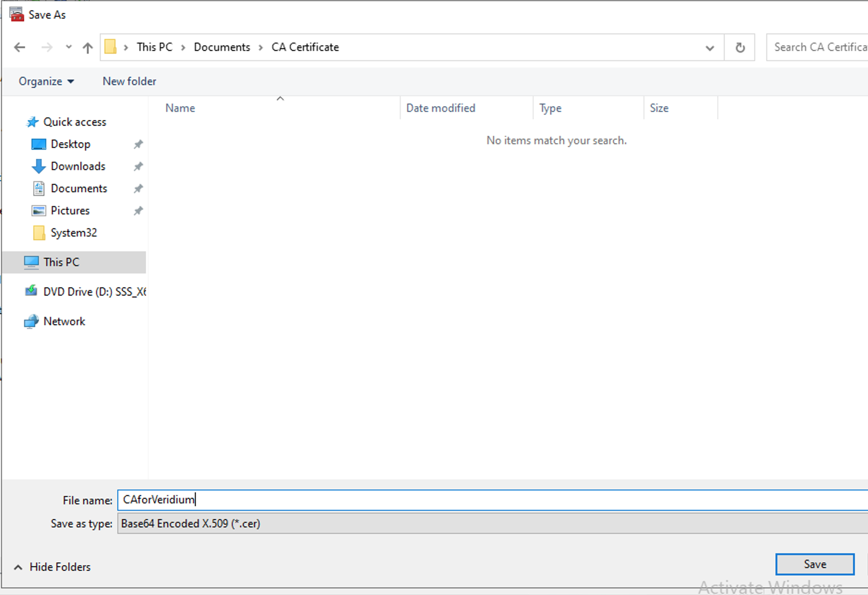Expand the recent locations dropdown arrow
The height and width of the screenshot is (595, 868).
pos(69,47)
